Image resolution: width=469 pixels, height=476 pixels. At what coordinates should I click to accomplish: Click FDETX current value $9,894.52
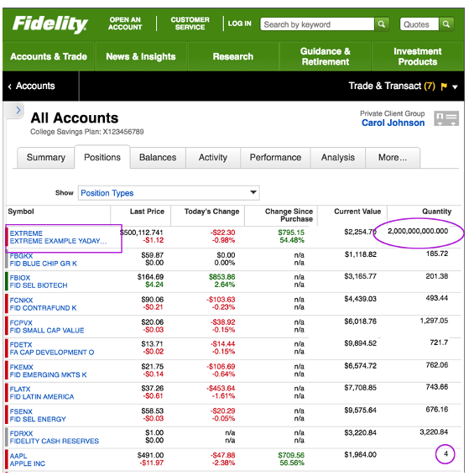click(x=361, y=343)
